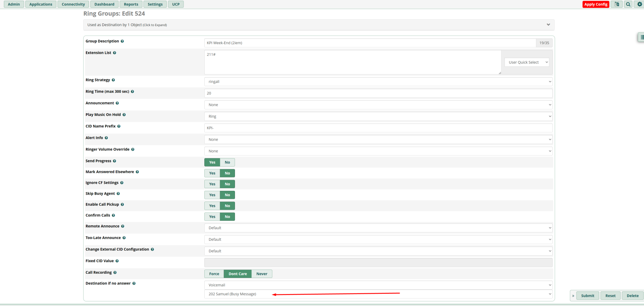Set Send Progress to No
This screenshot has width=644, height=306.
tap(227, 162)
